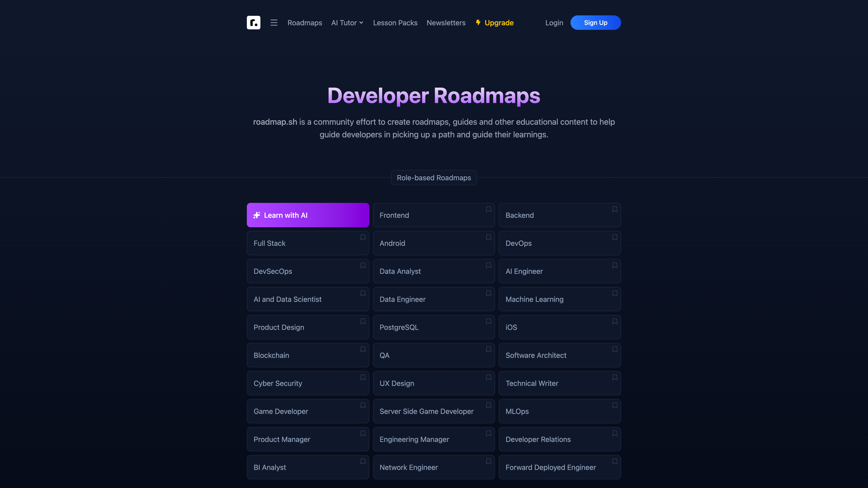The image size is (868, 488).
Task: Bookmark the Developer Relations roadmap
Action: pyautogui.click(x=615, y=433)
